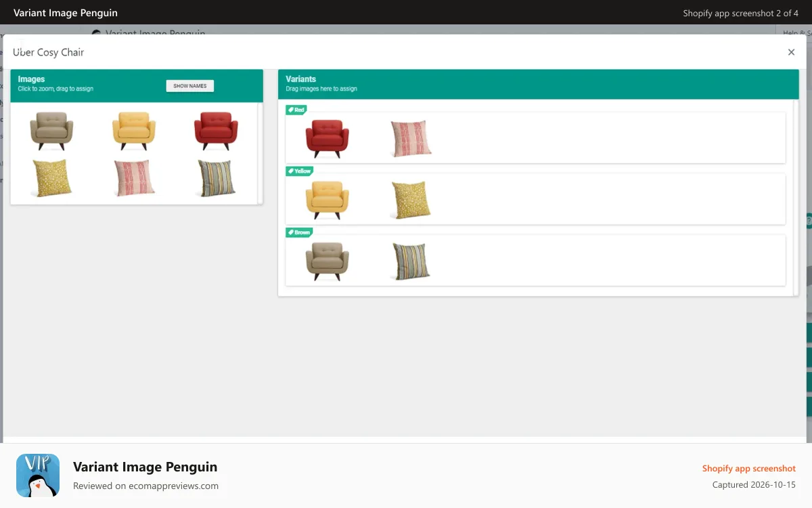This screenshot has width=812, height=508.
Task: Select pink striped pillow in Images panel
Action: click(x=134, y=178)
